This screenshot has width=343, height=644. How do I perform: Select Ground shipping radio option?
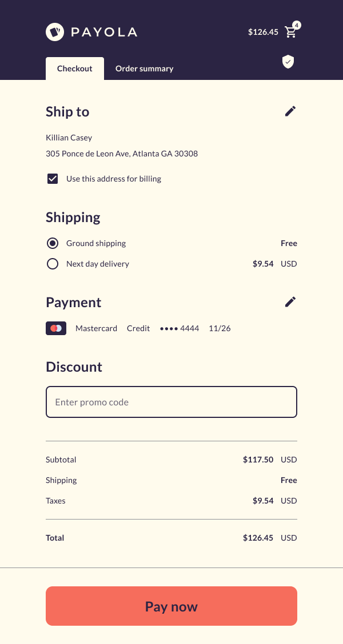53,243
